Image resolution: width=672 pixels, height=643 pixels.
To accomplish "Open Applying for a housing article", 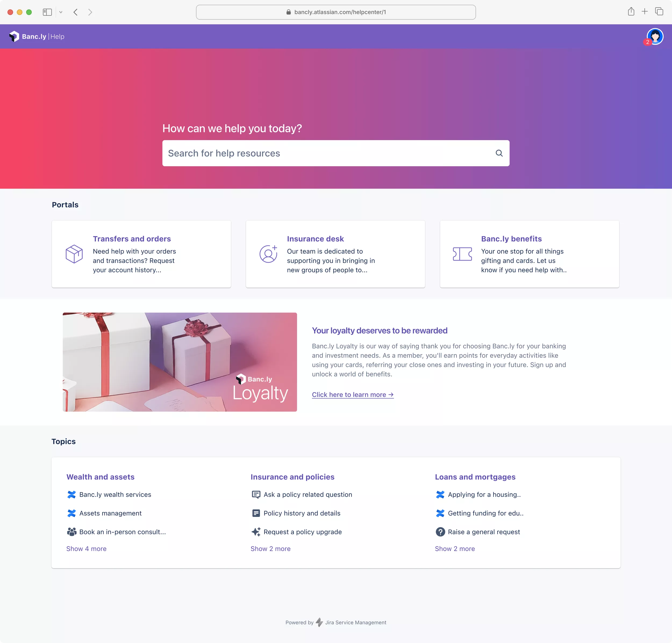I will coord(484,495).
